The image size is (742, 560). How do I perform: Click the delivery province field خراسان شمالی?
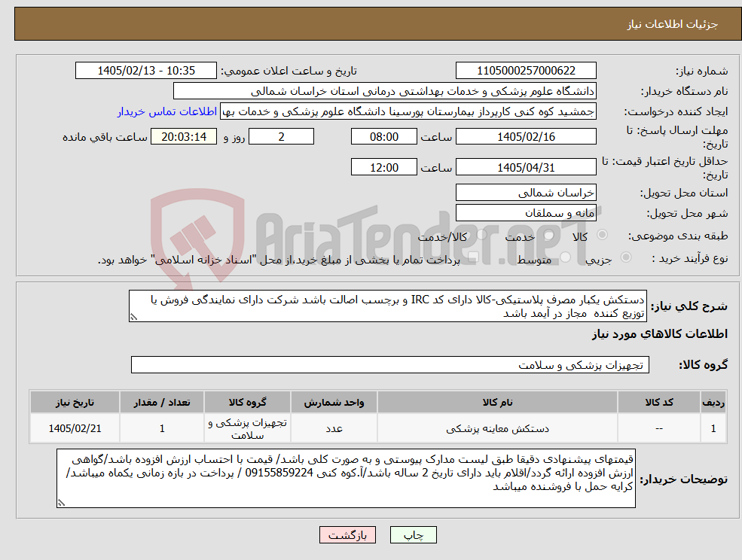(x=526, y=193)
